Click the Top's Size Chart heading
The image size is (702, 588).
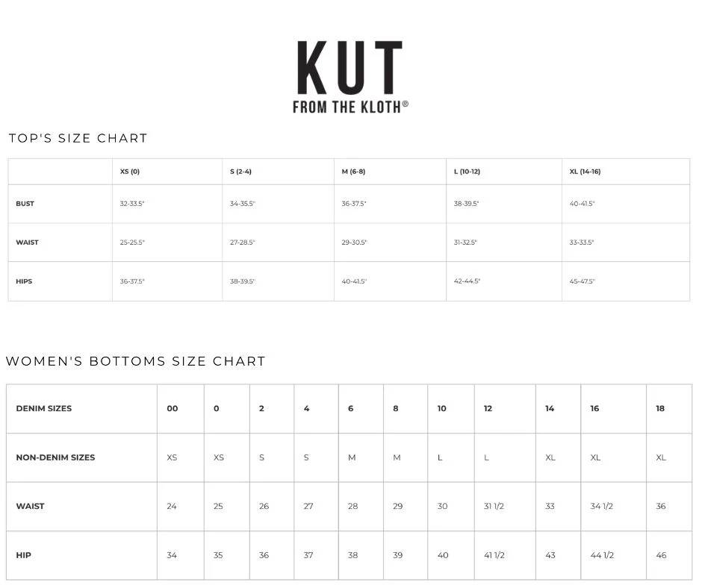[78, 138]
